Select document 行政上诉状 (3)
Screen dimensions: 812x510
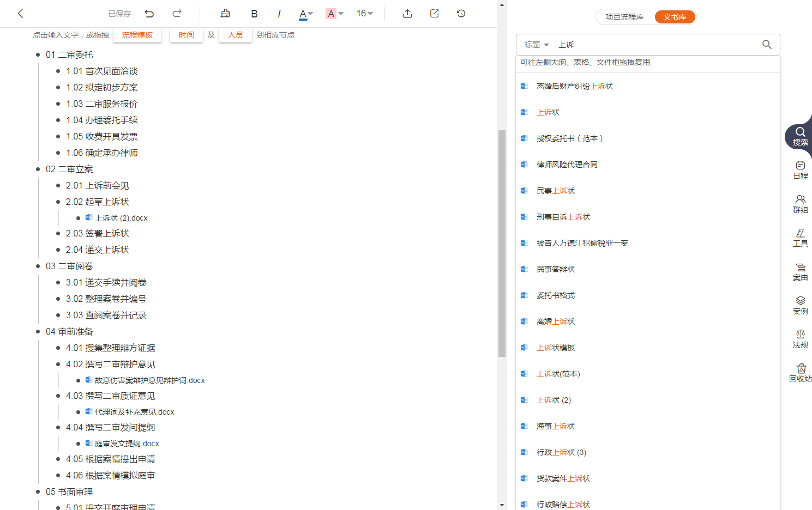[562, 452]
